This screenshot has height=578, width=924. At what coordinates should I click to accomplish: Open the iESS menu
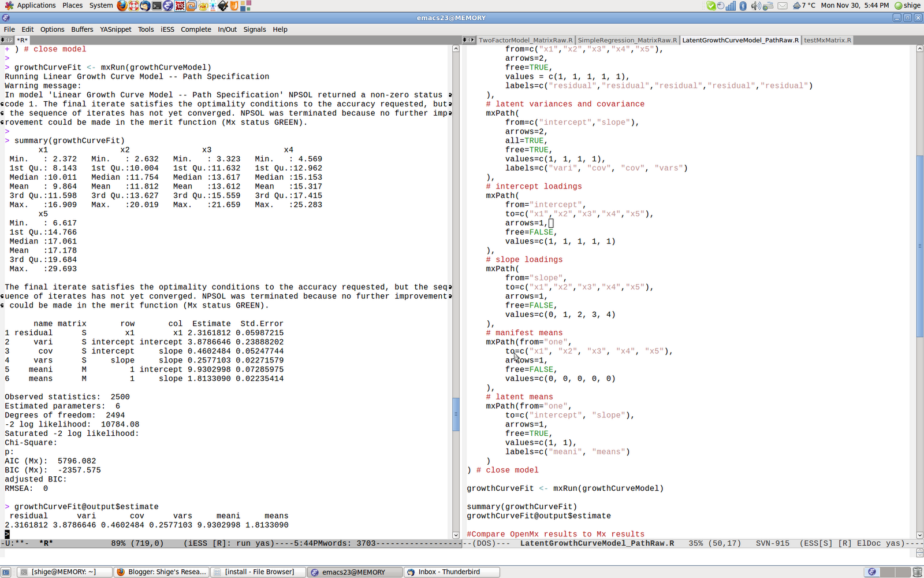pyautogui.click(x=167, y=29)
